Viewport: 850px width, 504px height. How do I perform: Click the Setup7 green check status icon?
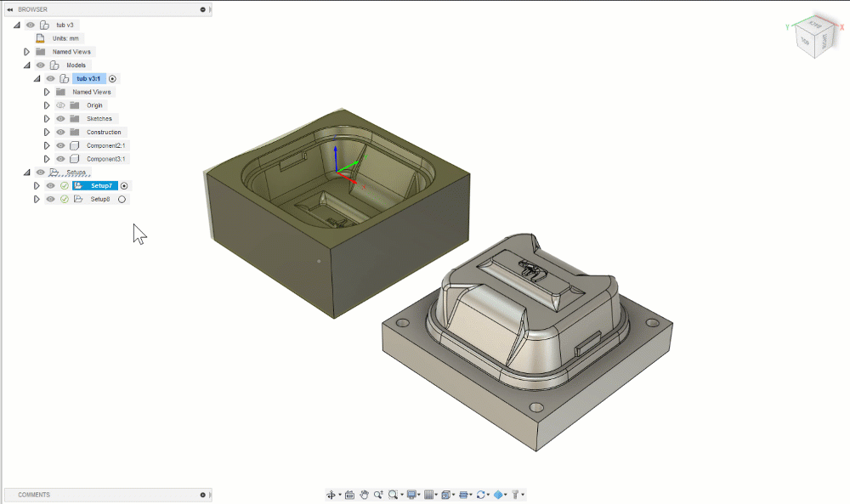click(65, 186)
